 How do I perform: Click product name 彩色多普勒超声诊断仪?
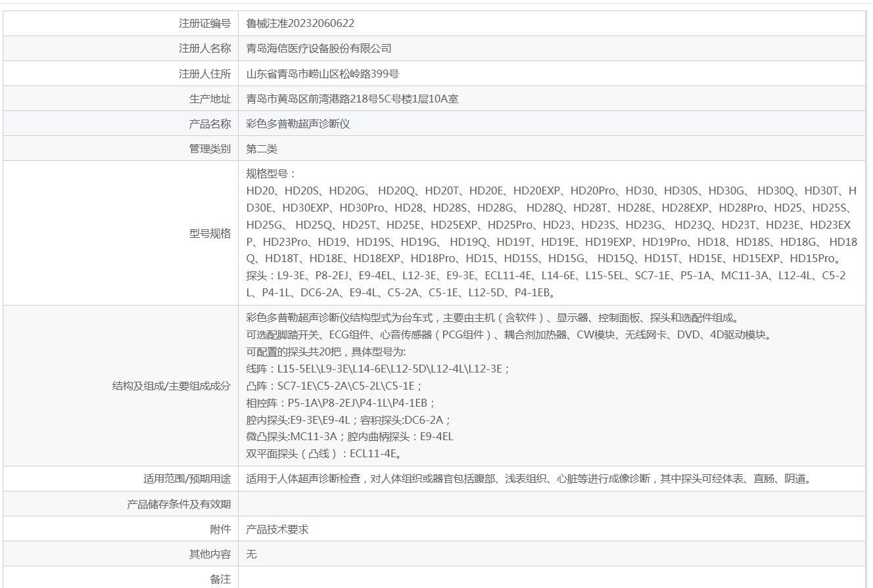point(298,124)
